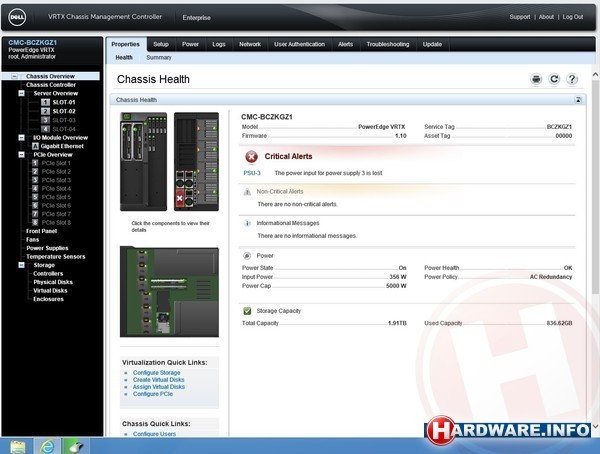
Task: Select SLOT-02 number 2 icon
Action: (45, 111)
